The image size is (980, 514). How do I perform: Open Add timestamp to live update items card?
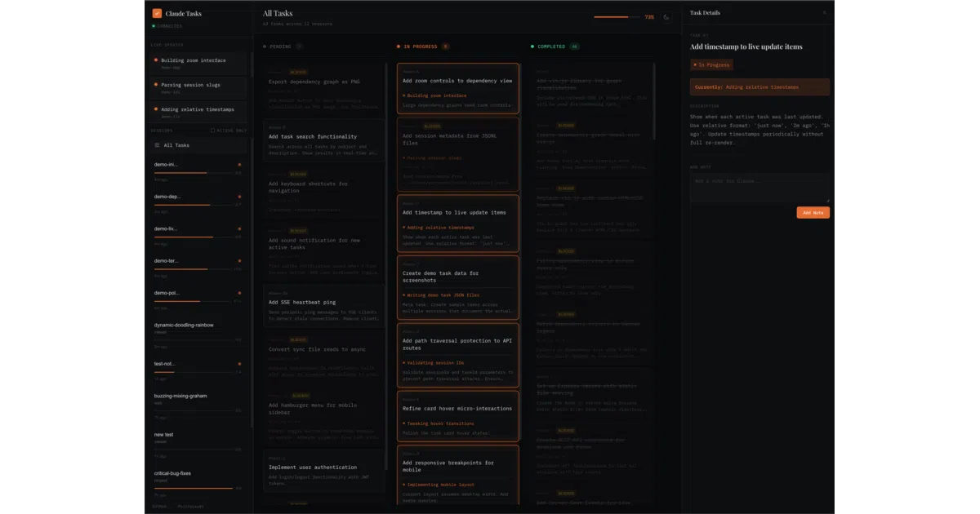pos(457,222)
